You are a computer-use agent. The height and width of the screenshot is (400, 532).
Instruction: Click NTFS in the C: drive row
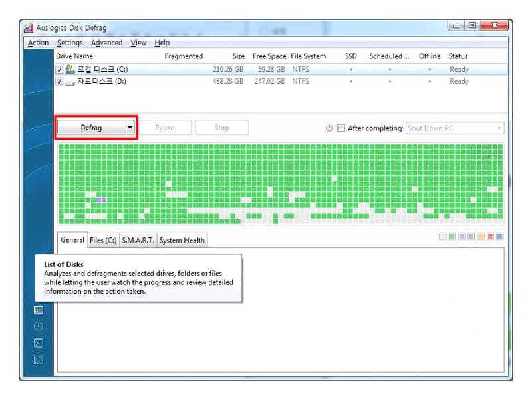pos(301,69)
